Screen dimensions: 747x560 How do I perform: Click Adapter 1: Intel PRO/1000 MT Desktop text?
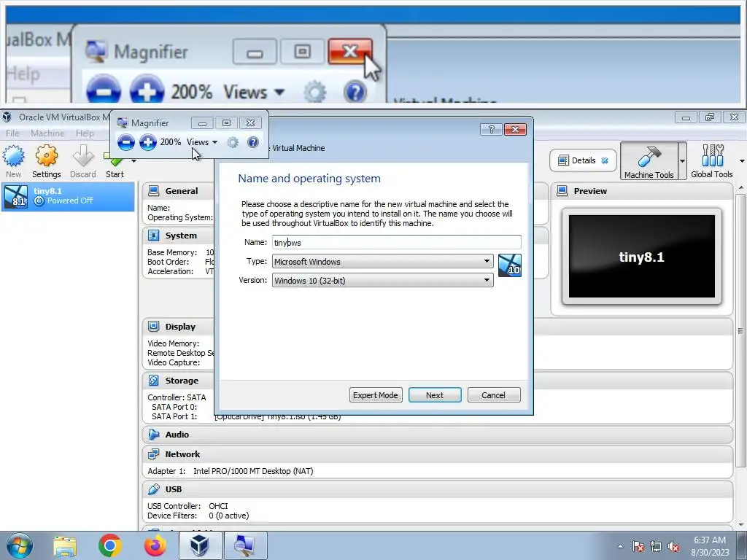coord(230,471)
